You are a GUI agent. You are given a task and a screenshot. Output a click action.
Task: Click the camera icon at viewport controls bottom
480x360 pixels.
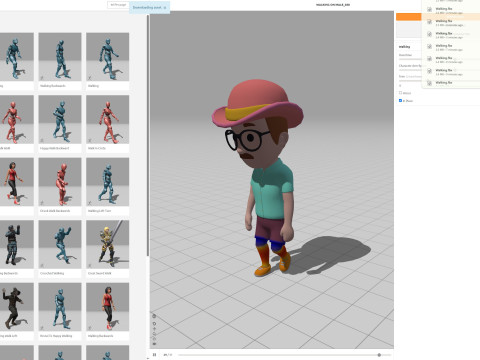154,344
